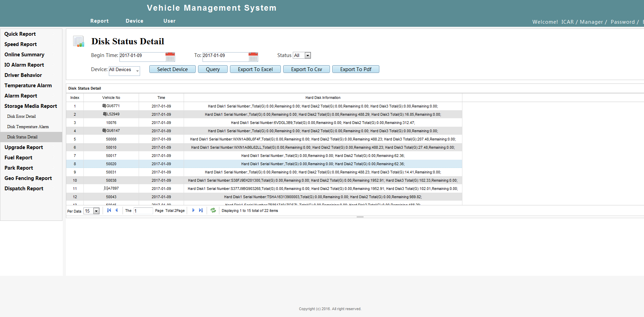Image resolution: width=644 pixels, height=317 pixels.
Task: Go to the next page of results
Action: coord(193,211)
